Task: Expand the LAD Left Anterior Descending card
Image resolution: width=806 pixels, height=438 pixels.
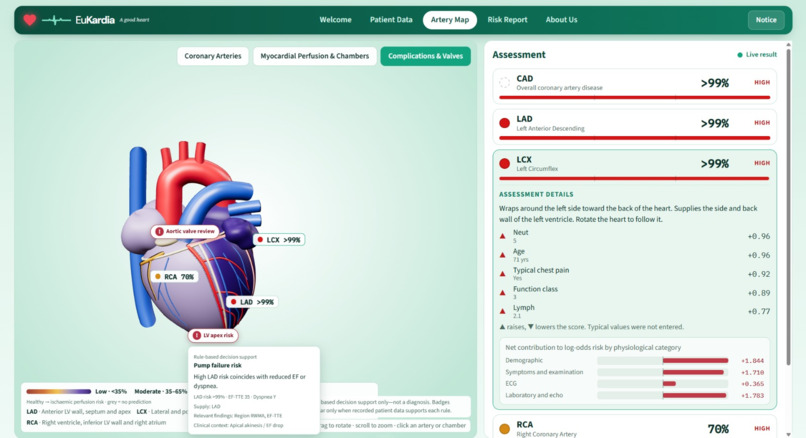Action: tap(634, 126)
